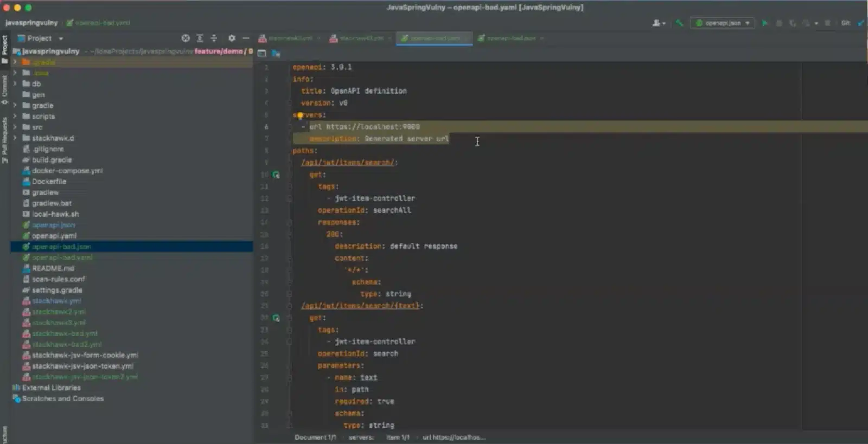Switch to the first stackhawk yml editor tab
Viewport: 868px width, 444px height.
290,38
